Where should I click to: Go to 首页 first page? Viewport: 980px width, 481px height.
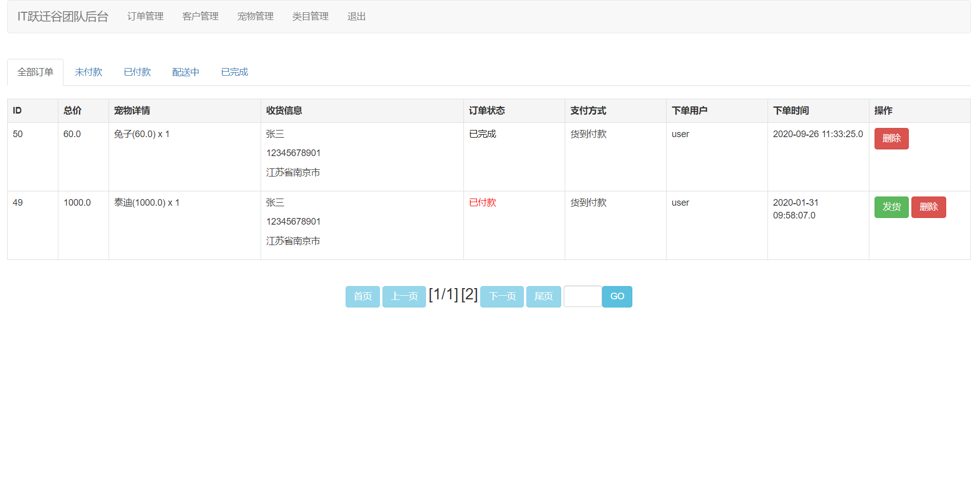pyautogui.click(x=363, y=297)
